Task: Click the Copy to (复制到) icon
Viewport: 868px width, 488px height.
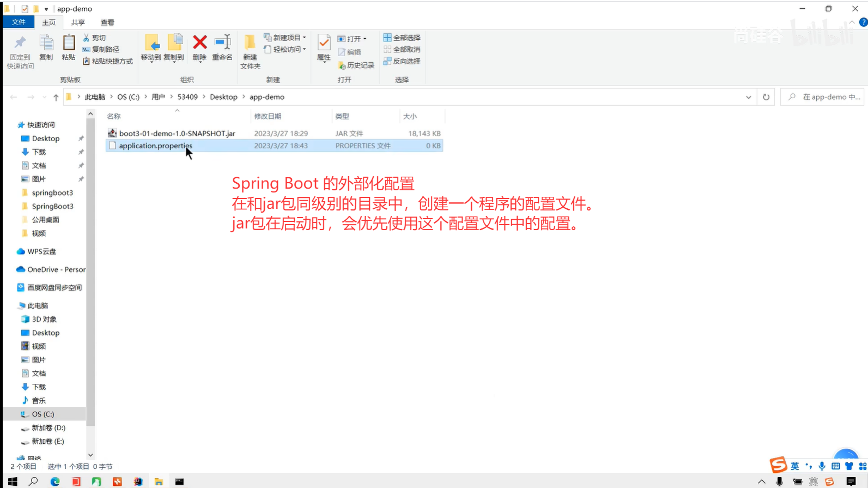Action: [174, 43]
